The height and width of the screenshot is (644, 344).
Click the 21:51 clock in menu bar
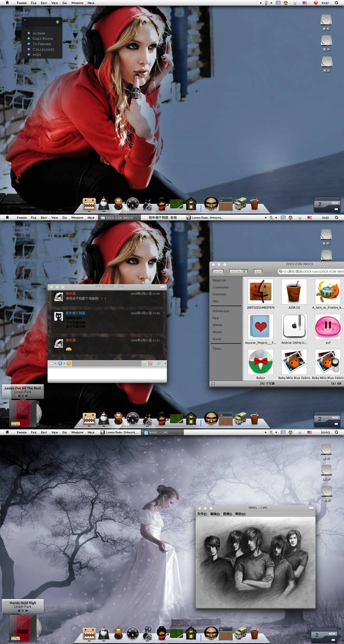point(325,217)
